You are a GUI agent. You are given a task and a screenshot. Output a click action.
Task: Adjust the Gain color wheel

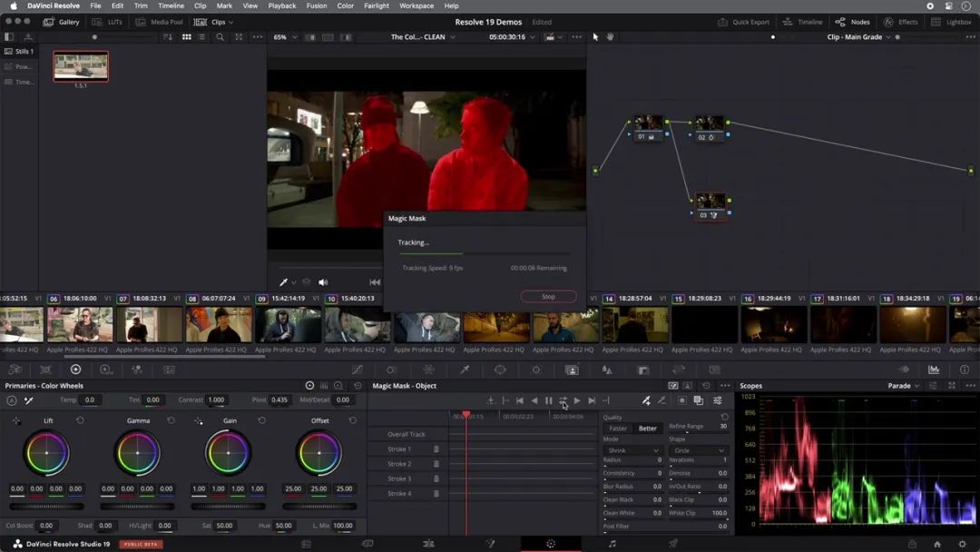click(228, 453)
